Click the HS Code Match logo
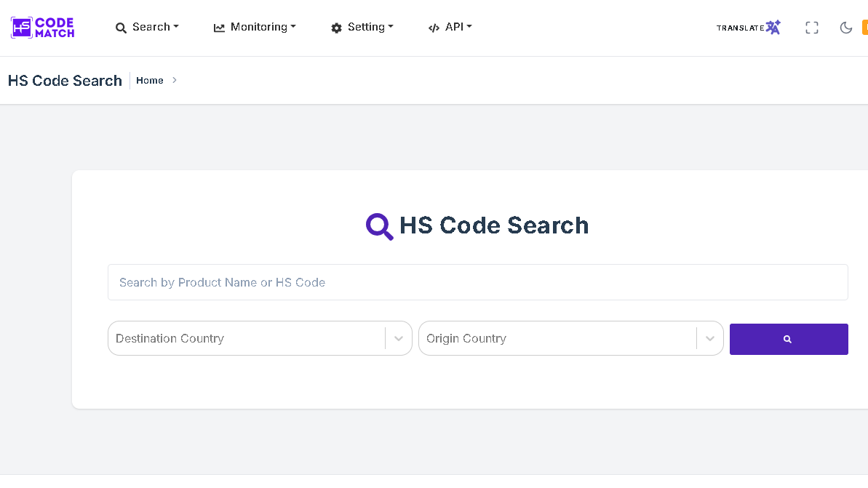This screenshot has height=488, width=868. pyautogui.click(x=42, y=28)
